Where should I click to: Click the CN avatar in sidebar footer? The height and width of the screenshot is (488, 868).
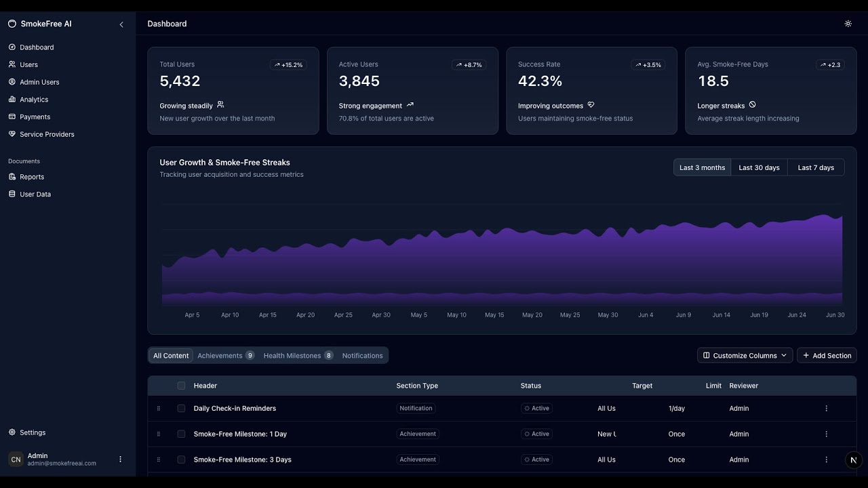click(16, 460)
